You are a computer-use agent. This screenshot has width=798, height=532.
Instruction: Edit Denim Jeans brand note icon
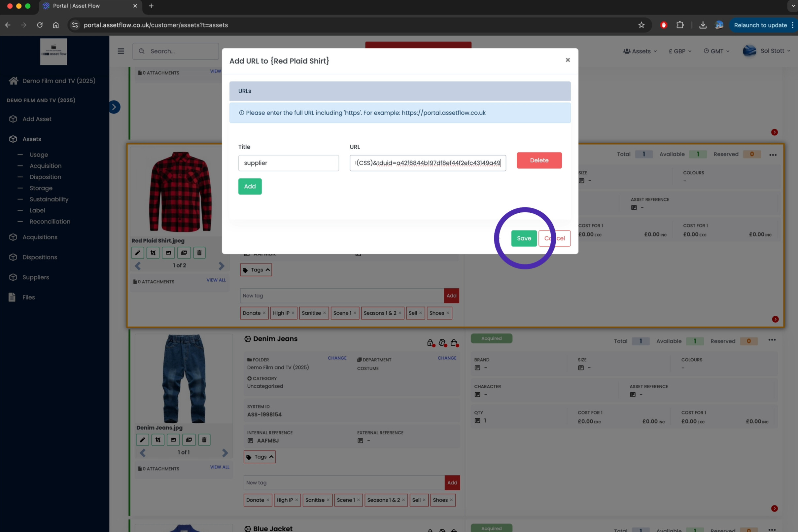click(x=477, y=368)
